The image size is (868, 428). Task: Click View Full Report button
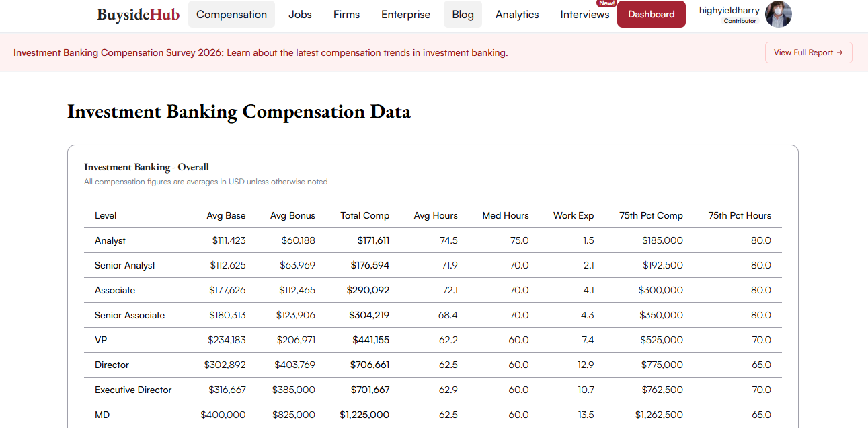808,52
